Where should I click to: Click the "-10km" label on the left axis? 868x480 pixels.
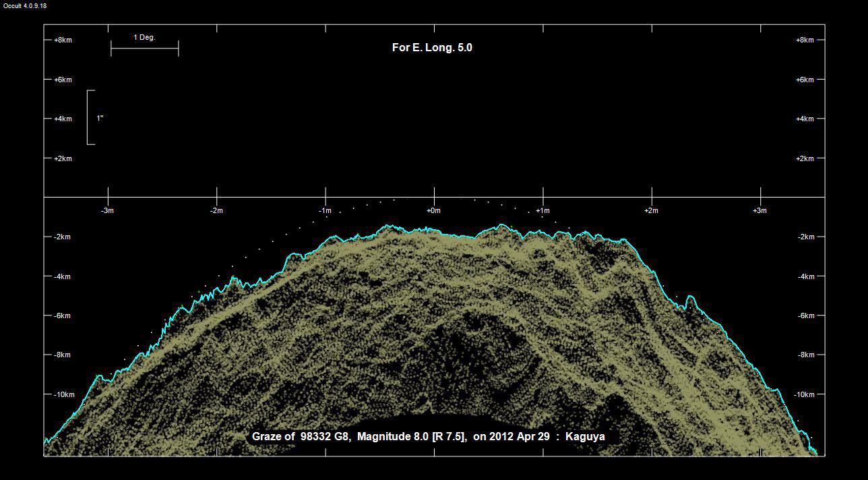64,394
